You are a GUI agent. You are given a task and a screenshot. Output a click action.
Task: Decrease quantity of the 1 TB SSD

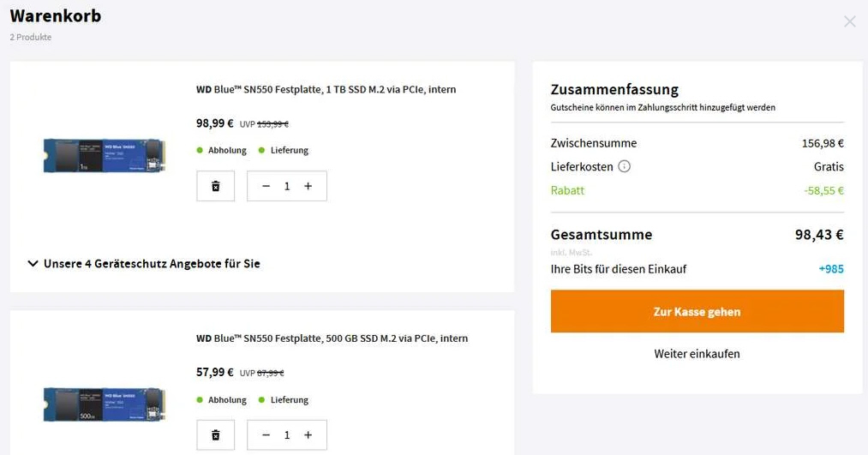tap(266, 186)
